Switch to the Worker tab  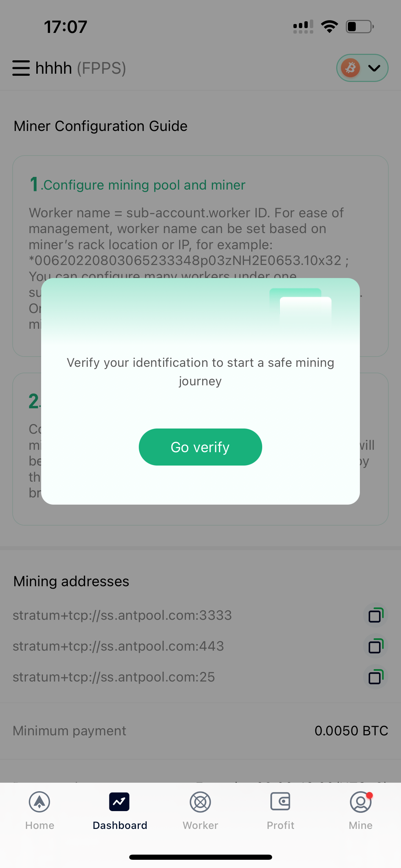click(x=200, y=812)
